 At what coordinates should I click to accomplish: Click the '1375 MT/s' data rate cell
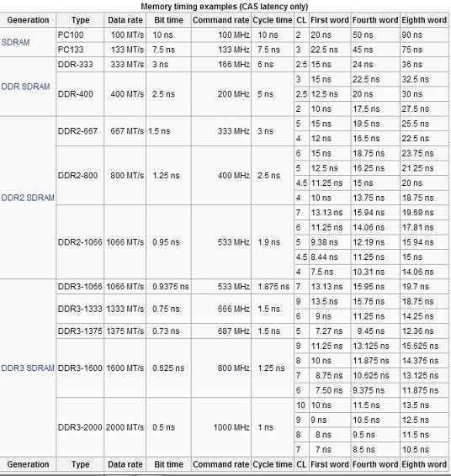point(125,331)
